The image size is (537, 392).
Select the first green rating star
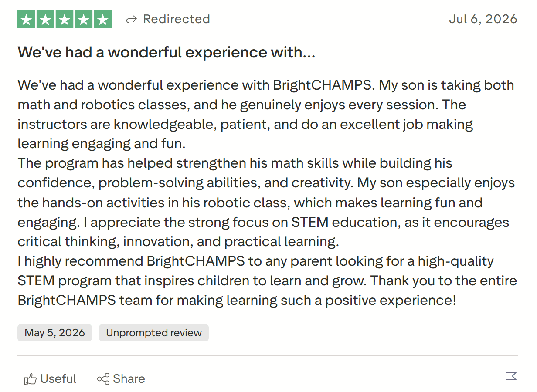[27, 20]
